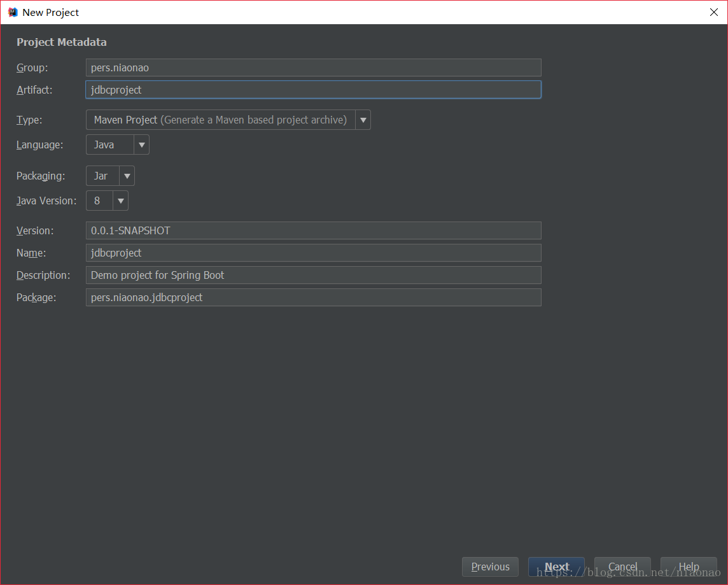Click the Group label
This screenshot has width=728, height=585.
point(32,67)
